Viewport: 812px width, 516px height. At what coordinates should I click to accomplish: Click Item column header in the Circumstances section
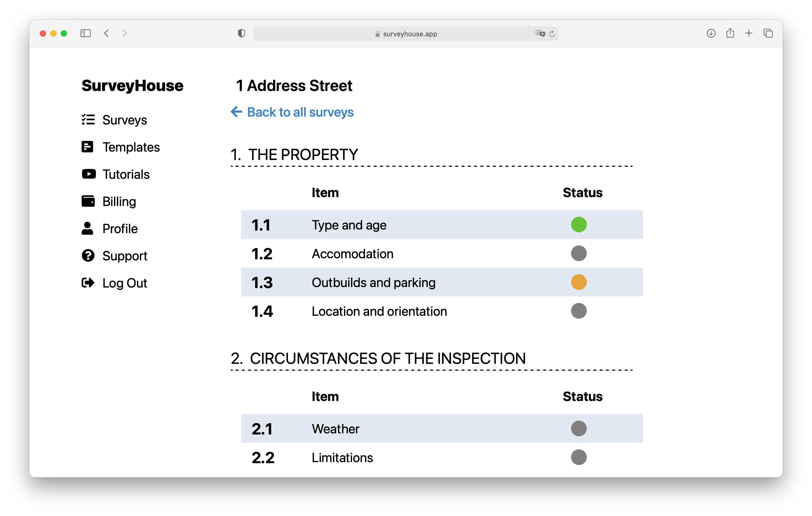[x=325, y=396]
